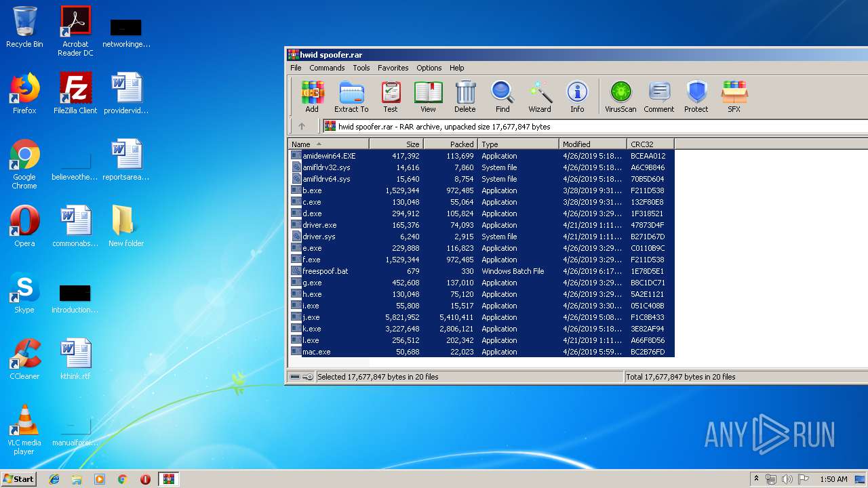
Task: Click the Protect shield icon
Action: pos(696,96)
